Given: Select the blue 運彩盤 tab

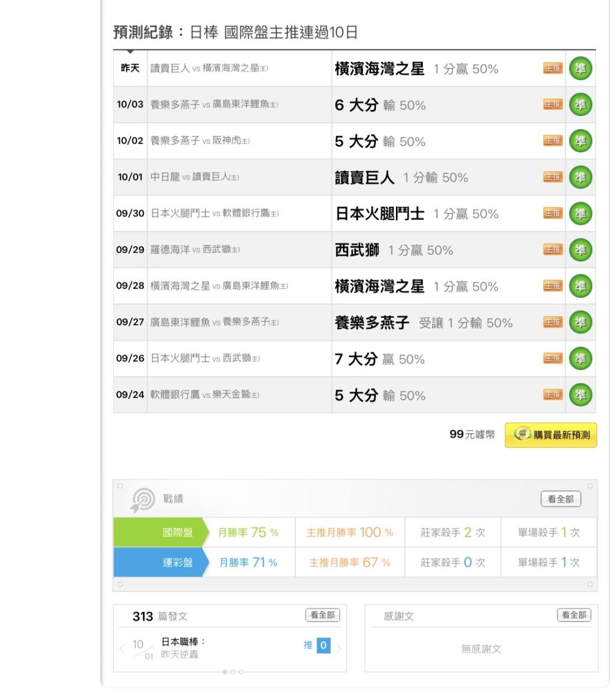Looking at the screenshot, I should [177, 563].
